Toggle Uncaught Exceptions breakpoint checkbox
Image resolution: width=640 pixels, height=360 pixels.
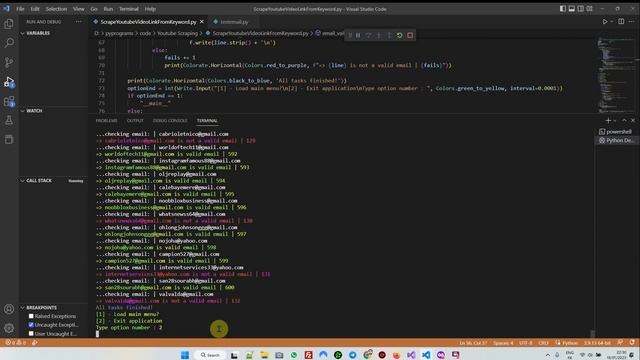[31, 325]
